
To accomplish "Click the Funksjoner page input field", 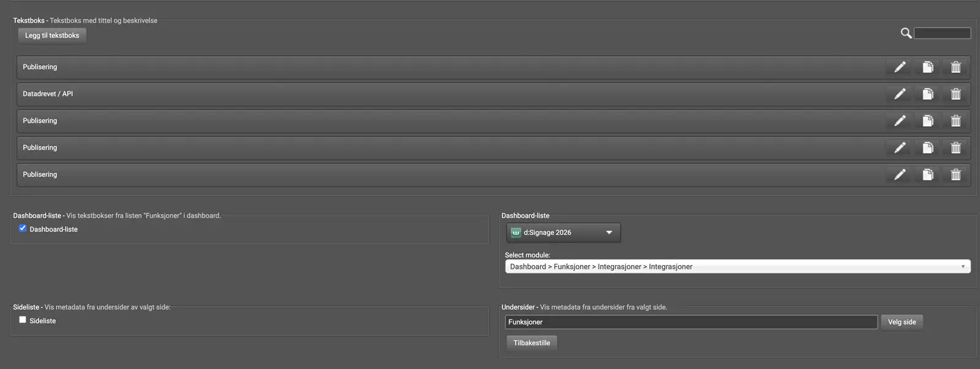I will pos(692,322).
